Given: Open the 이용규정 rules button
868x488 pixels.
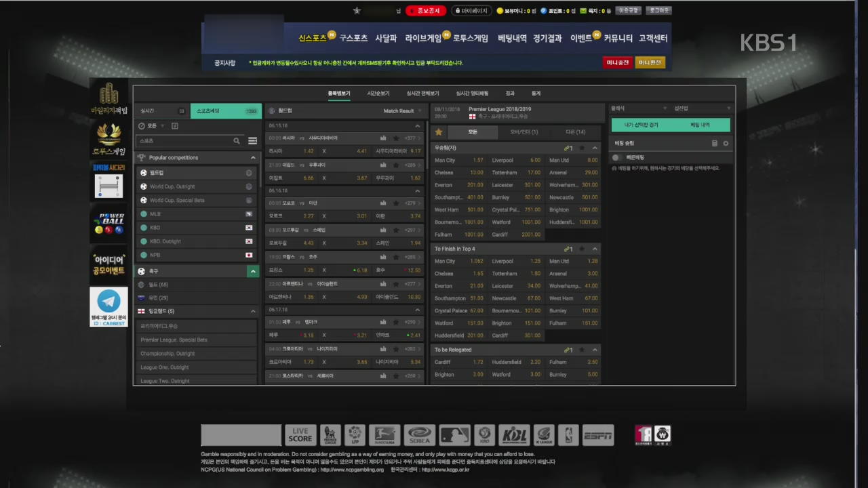Looking at the screenshot, I should pyautogui.click(x=629, y=11).
